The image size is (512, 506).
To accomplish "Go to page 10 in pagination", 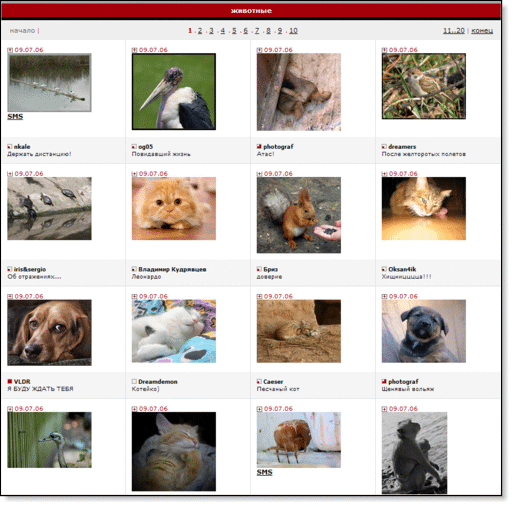I will [x=293, y=31].
